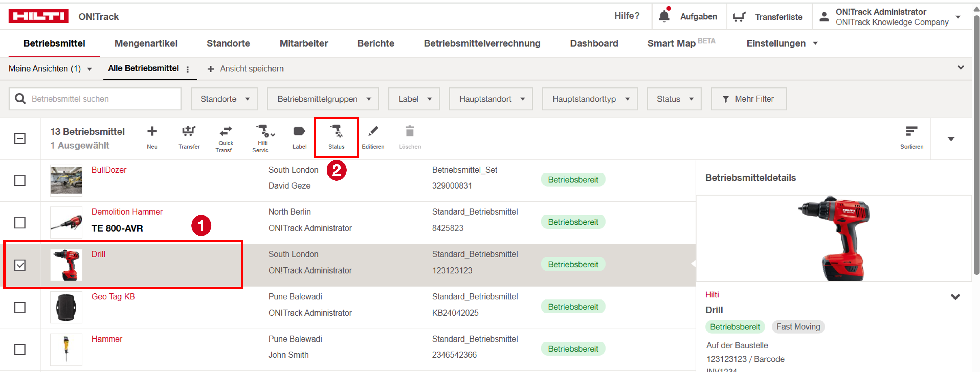Switch to the Mengenartikel tab

tap(146, 43)
